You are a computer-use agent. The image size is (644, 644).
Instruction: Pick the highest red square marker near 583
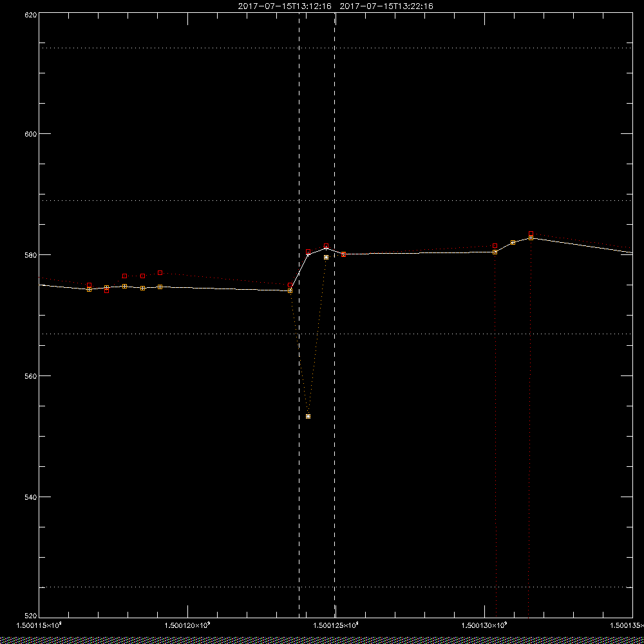tap(531, 234)
